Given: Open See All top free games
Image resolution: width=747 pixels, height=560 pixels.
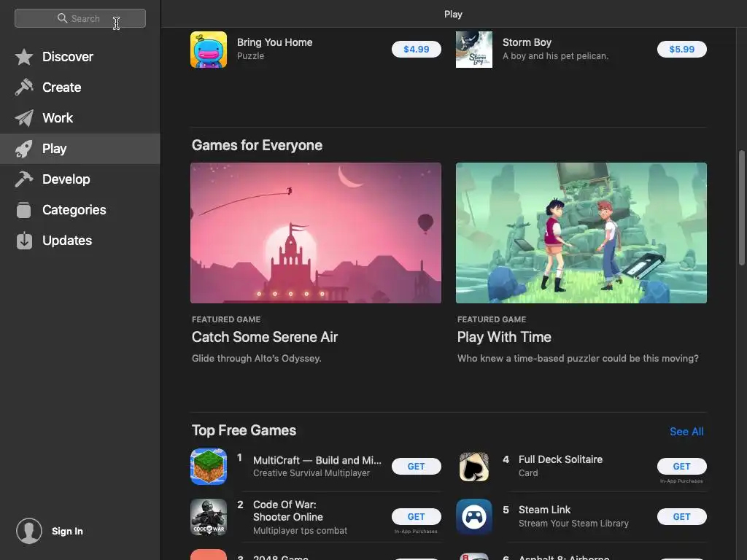Looking at the screenshot, I should (x=686, y=432).
